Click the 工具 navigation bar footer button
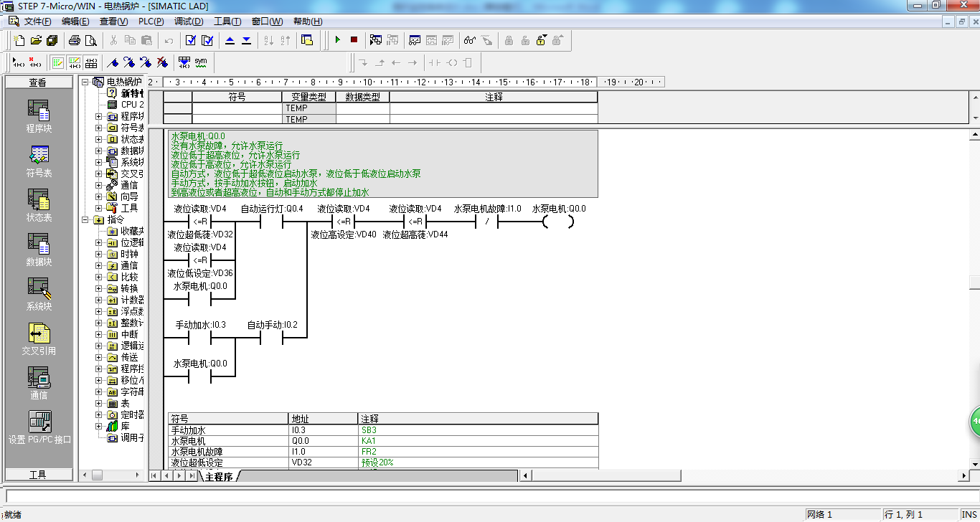980x522 pixels. click(39, 475)
